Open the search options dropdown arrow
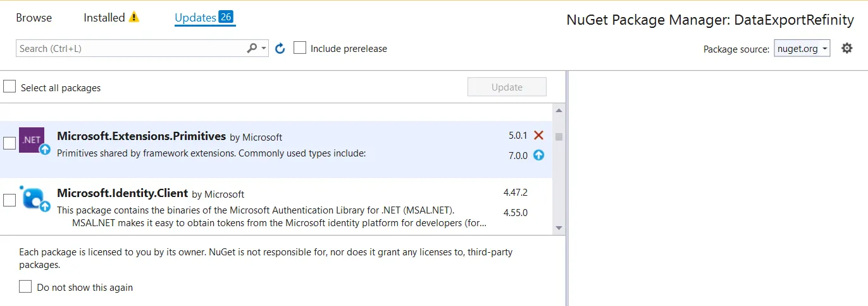 tap(264, 49)
